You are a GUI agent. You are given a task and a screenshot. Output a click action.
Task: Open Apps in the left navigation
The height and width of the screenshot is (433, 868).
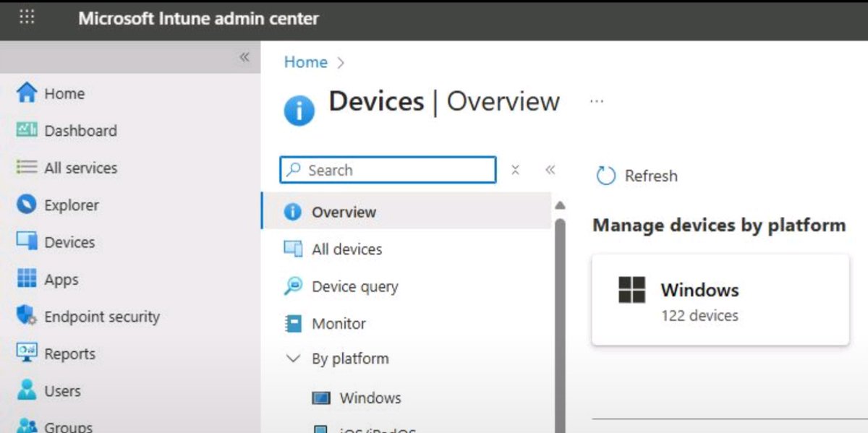(x=61, y=280)
